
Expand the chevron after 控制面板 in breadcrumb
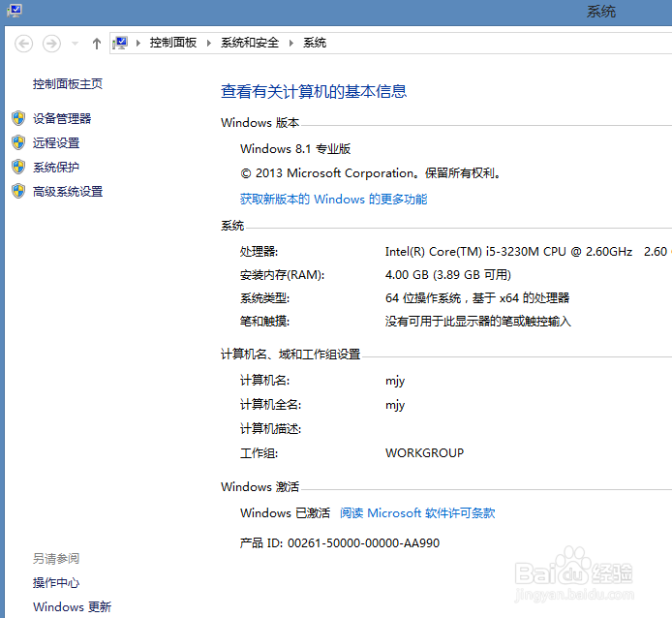[x=209, y=43]
